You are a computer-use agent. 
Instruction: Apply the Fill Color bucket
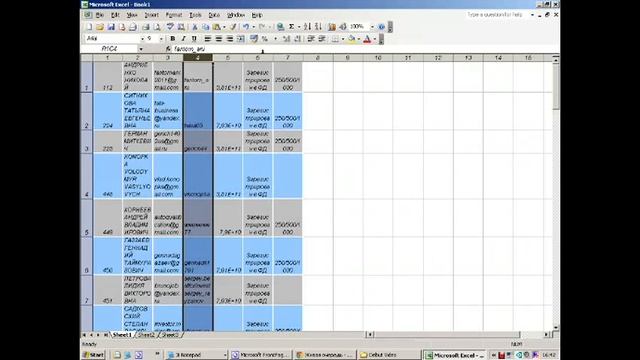[351, 39]
